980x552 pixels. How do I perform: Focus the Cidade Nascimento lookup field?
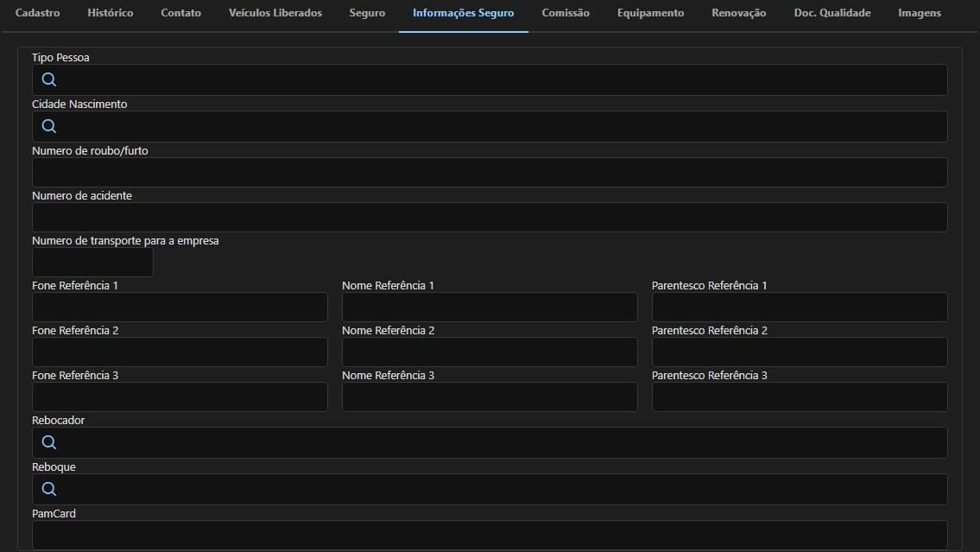(x=490, y=126)
